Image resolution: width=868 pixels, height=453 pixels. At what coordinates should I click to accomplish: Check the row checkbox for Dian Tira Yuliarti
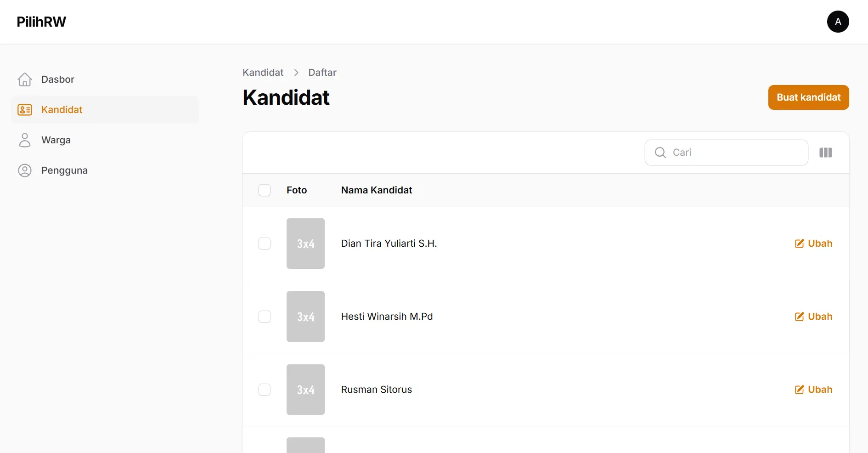pos(265,243)
